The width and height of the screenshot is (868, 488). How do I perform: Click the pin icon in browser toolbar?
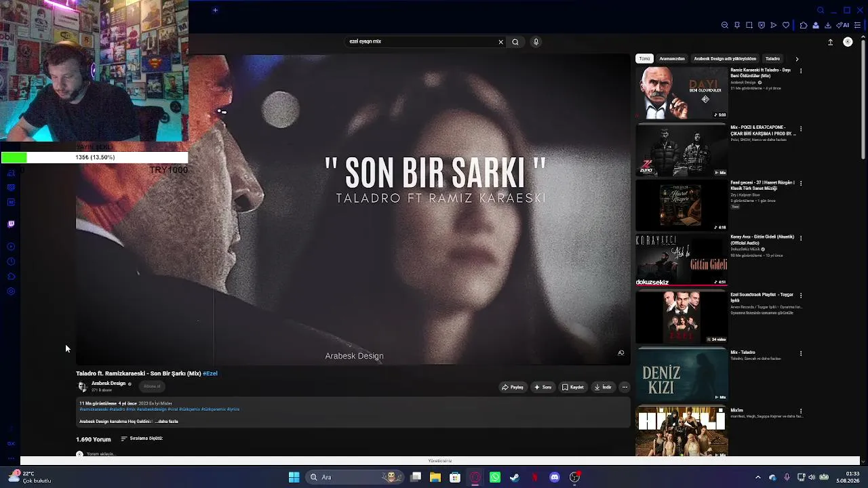point(737,25)
